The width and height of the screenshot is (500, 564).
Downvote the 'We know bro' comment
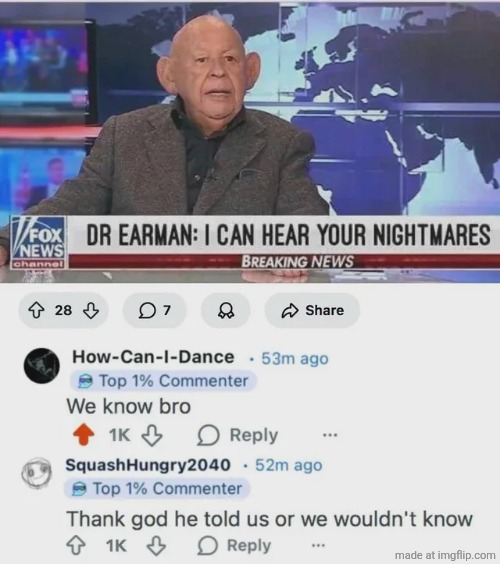coord(152,435)
